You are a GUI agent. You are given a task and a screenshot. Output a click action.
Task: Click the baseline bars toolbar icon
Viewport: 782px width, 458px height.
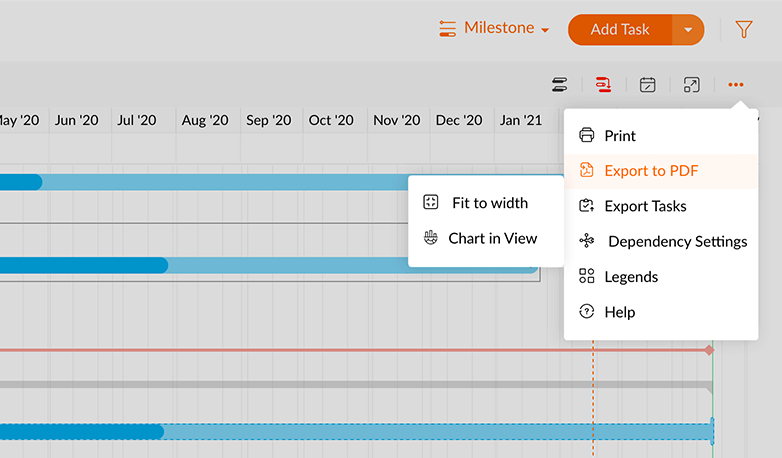560,85
